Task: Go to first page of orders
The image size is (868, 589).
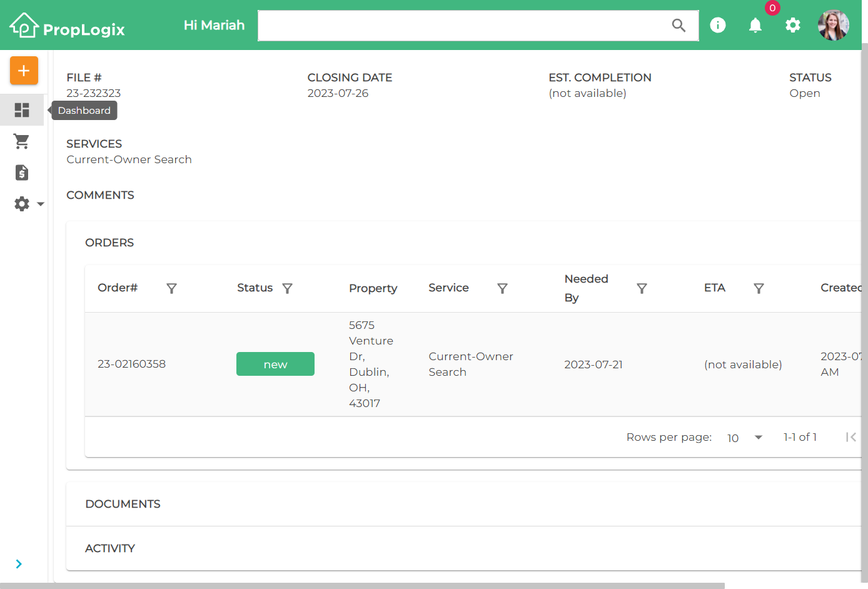Action: (851, 437)
